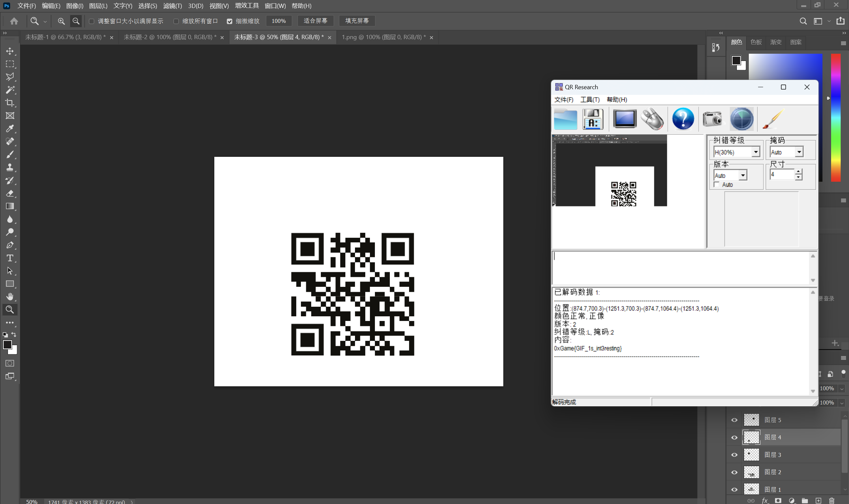Select the Pen tool
Viewport: 849px width, 504px height.
point(10,245)
